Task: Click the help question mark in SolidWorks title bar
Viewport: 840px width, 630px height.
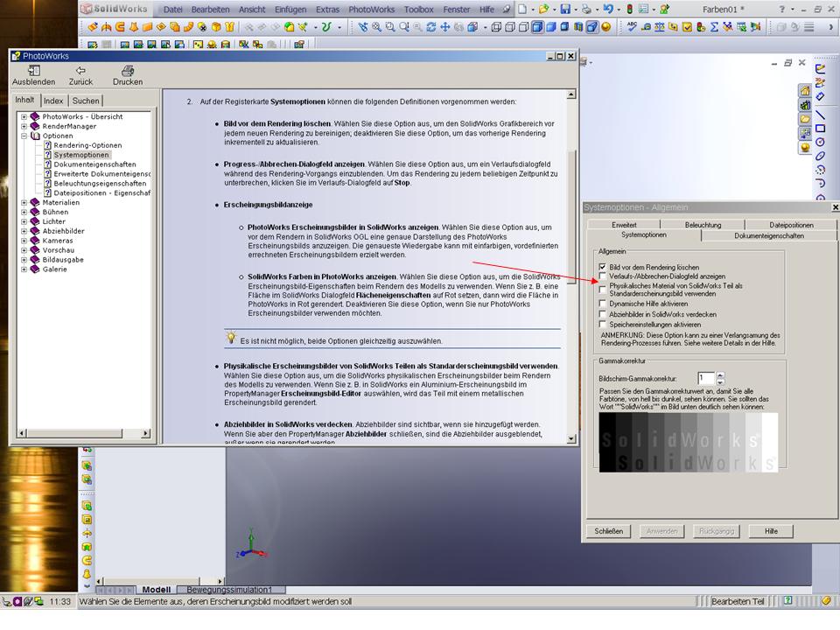Action: (781, 9)
